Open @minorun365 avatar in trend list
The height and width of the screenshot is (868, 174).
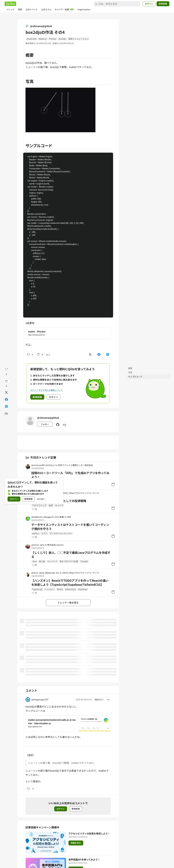click(28, 467)
